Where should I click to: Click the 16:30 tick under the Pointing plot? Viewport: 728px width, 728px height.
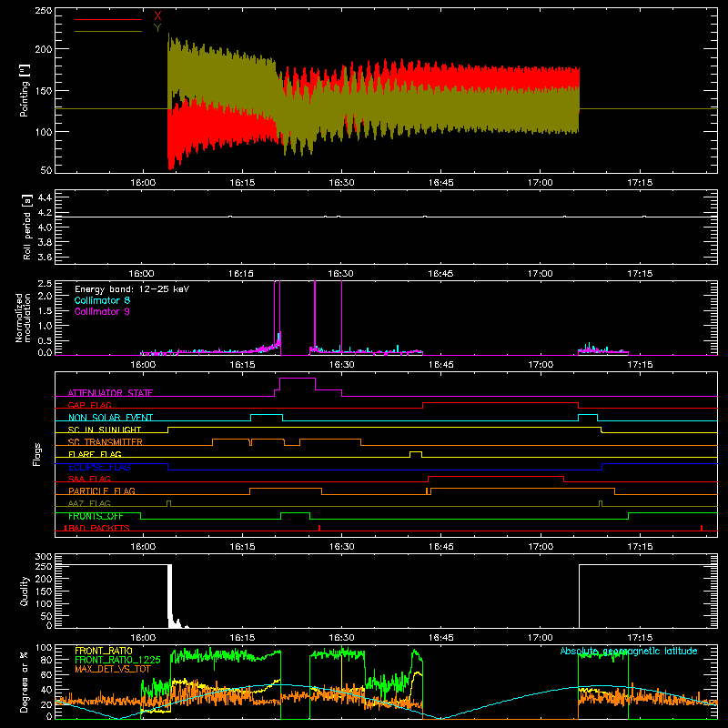tap(342, 183)
